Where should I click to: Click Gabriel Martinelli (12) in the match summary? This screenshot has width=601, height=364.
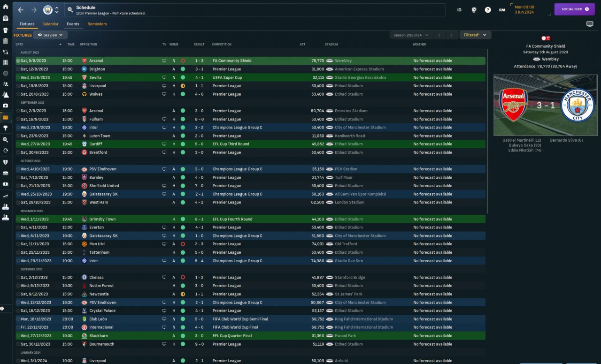coord(522,140)
